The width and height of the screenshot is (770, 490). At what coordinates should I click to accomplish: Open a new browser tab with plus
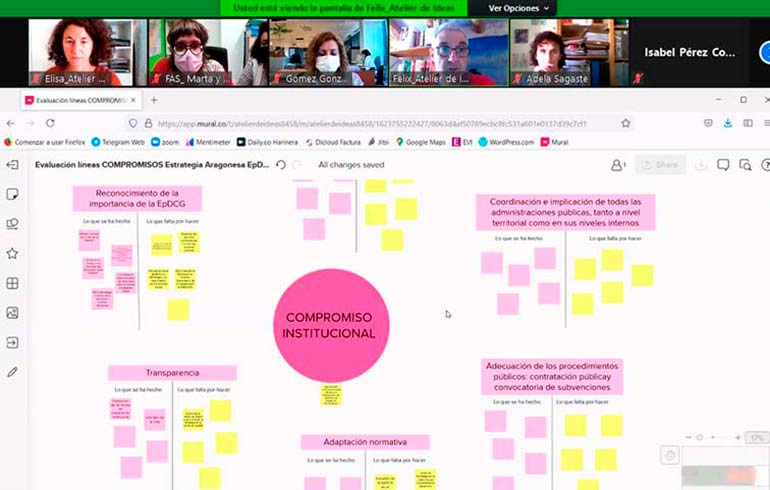[x=154, y=100]
